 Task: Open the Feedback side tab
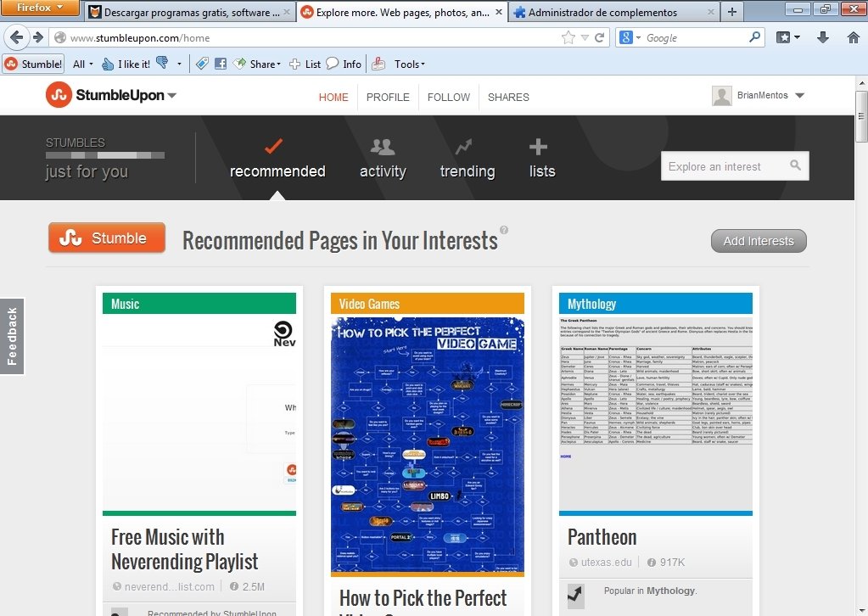[x=12, y=336]
